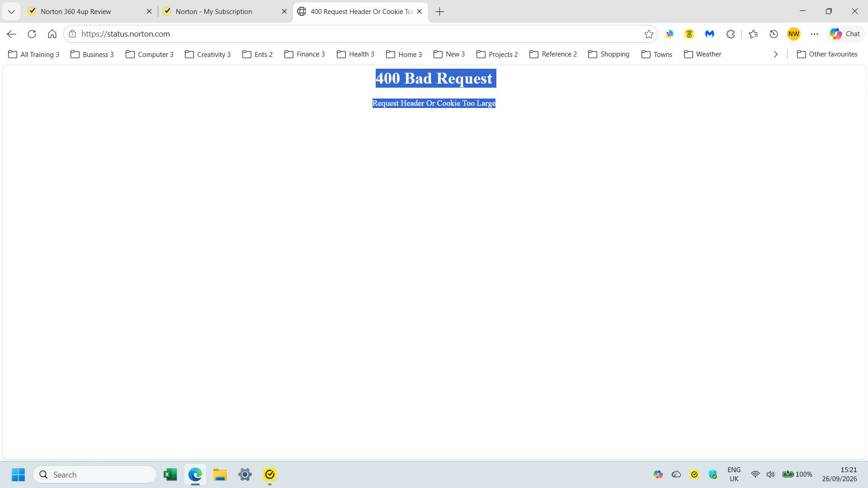Open the Windows Start menu
The height and width of the screenshot is (488, 868).
tap(19, 474)
